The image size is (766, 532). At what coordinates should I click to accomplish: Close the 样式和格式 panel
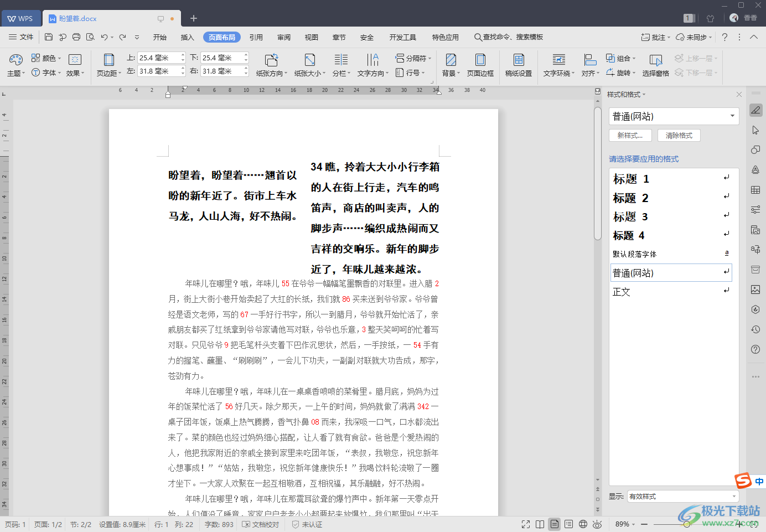(739, 95)
